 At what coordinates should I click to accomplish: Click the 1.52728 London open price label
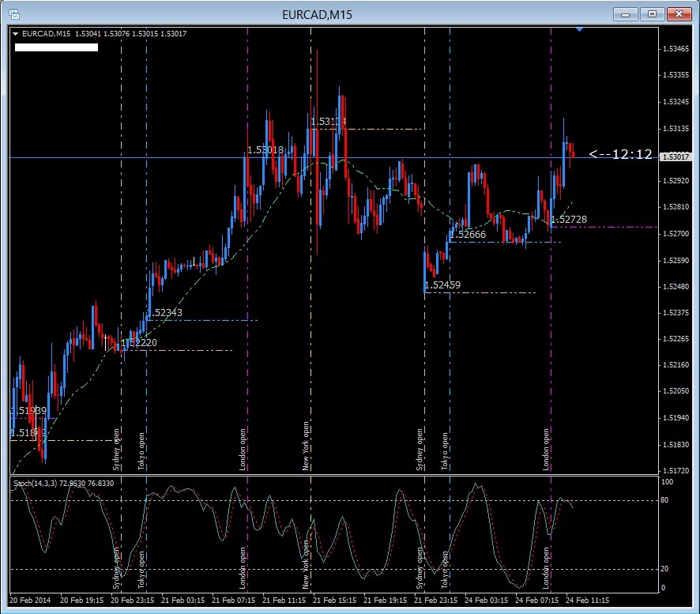[569, 219]
